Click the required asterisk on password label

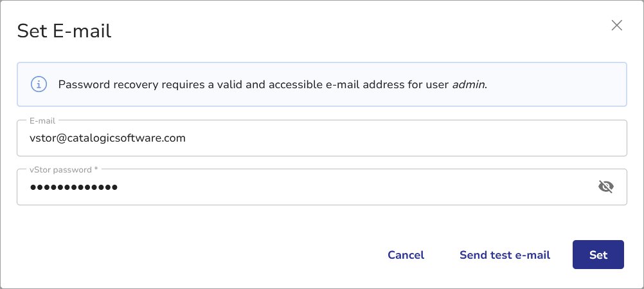tap(96, 169)
